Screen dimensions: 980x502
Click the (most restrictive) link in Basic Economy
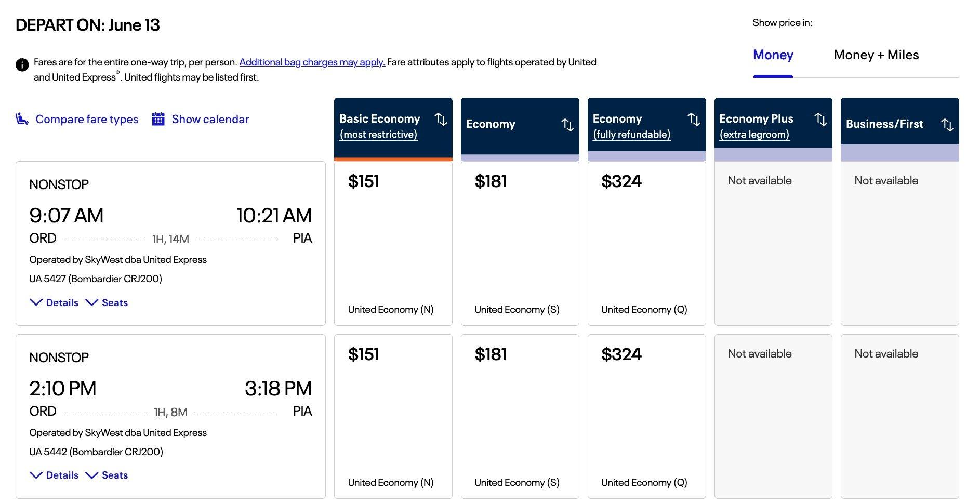coord(378,134)
